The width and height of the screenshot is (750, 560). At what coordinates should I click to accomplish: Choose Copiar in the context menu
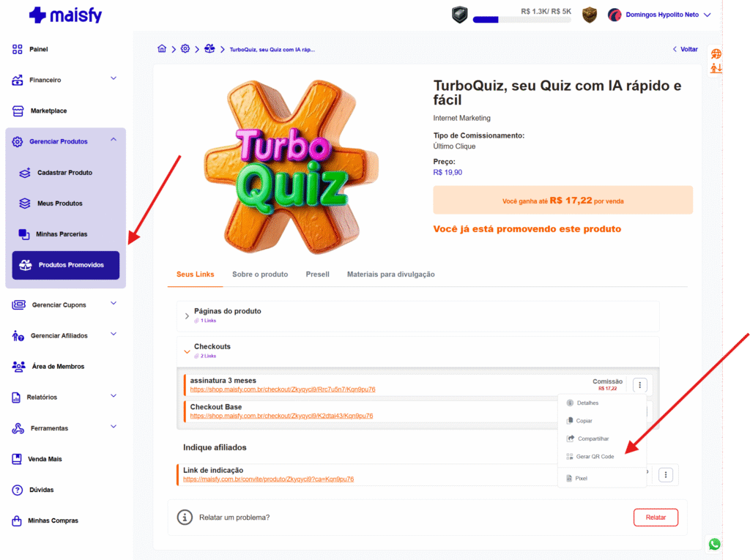pos(579,421)
